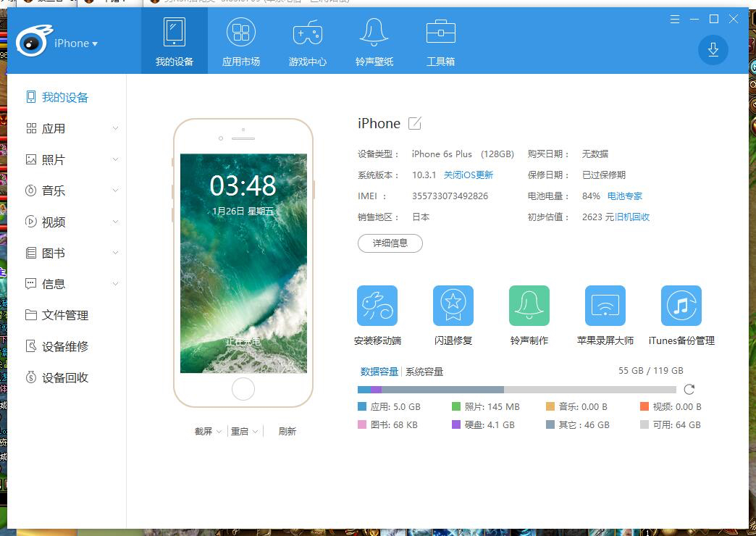Expand the 视频 sidebar chevron
Image resolution: width=756 pixels, height=536 pixels.
pos(115,222)
